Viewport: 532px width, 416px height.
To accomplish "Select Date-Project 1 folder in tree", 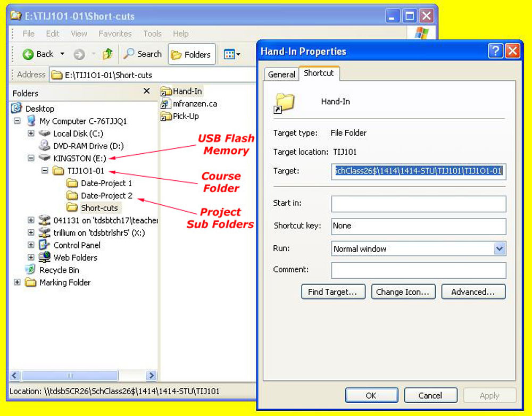I will pyautogui.click(x=106, y=183).
